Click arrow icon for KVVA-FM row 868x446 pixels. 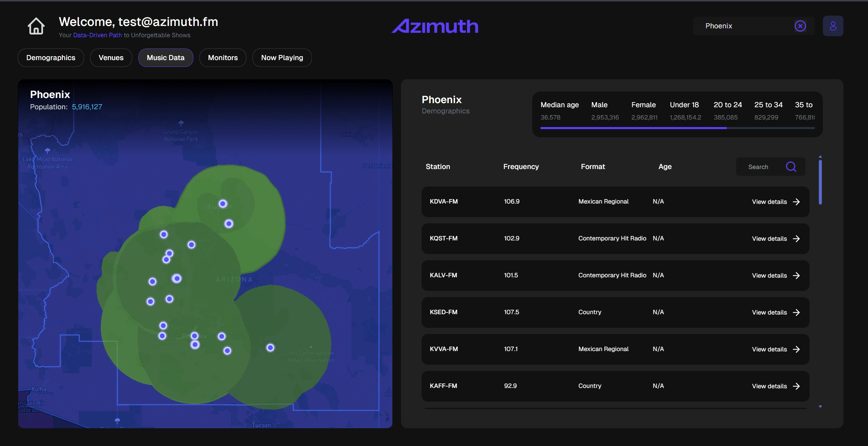point(796,349)
